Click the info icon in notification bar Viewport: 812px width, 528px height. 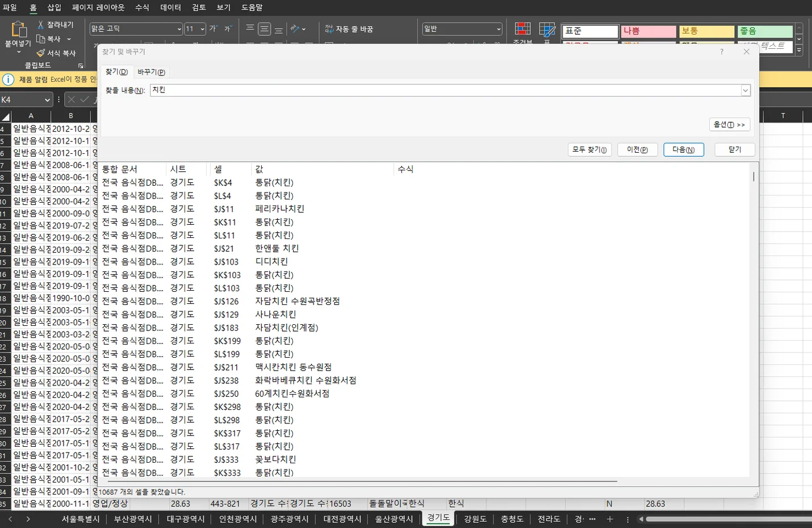click(8, 79)
